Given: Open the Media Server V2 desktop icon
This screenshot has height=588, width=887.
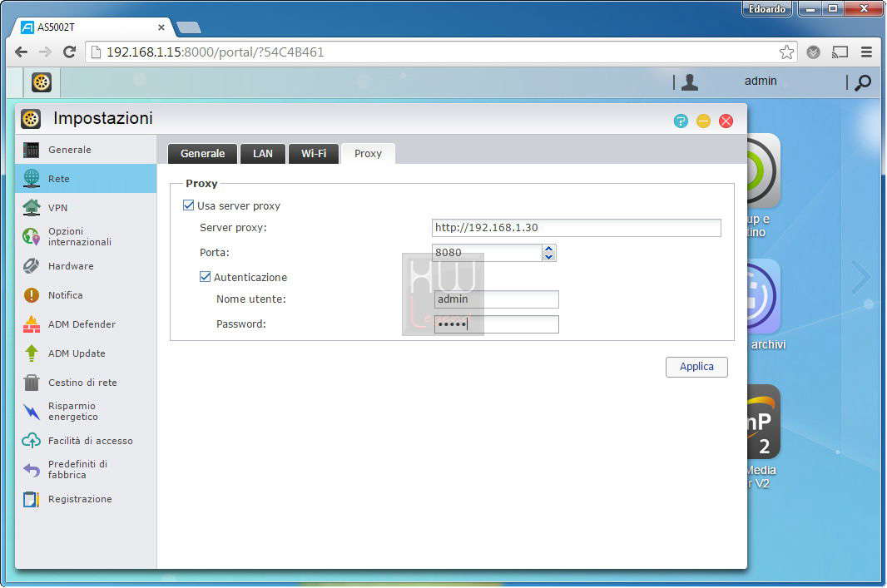Looking at the screenshot, I should [763, 422].
